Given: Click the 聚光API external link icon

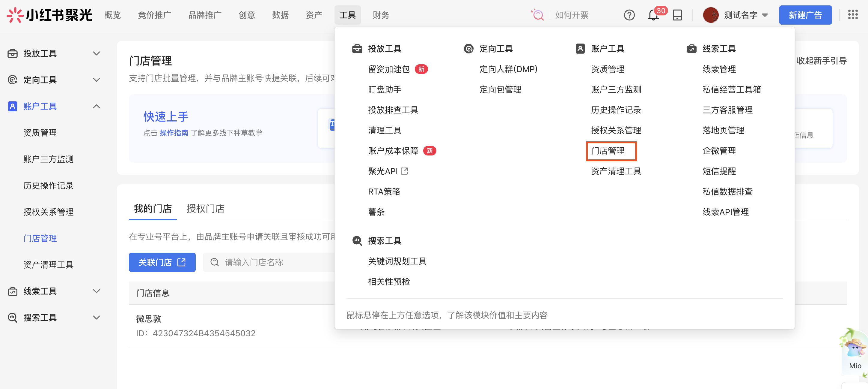Looking at the screenshot, I should coord(404,171).
